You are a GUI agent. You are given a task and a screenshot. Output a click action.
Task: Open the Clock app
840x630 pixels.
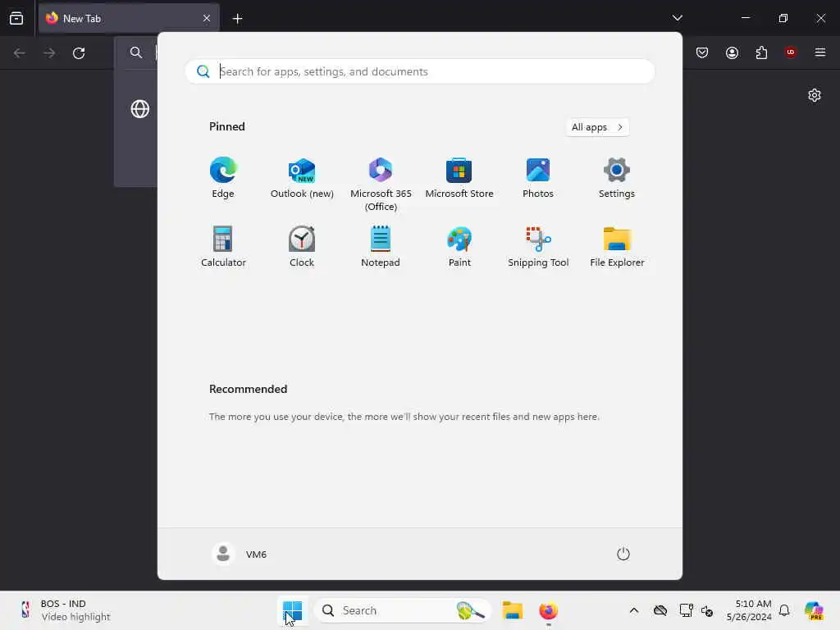pos(302,246)
